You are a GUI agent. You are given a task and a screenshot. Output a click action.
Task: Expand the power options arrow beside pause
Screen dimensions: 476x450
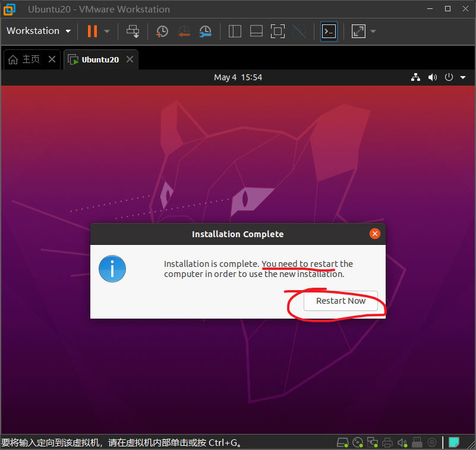pos(106,31)
